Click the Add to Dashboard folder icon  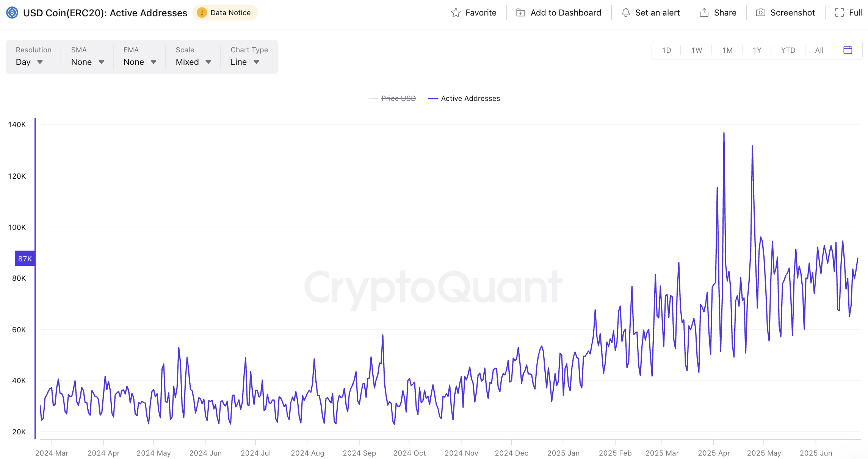521,13
